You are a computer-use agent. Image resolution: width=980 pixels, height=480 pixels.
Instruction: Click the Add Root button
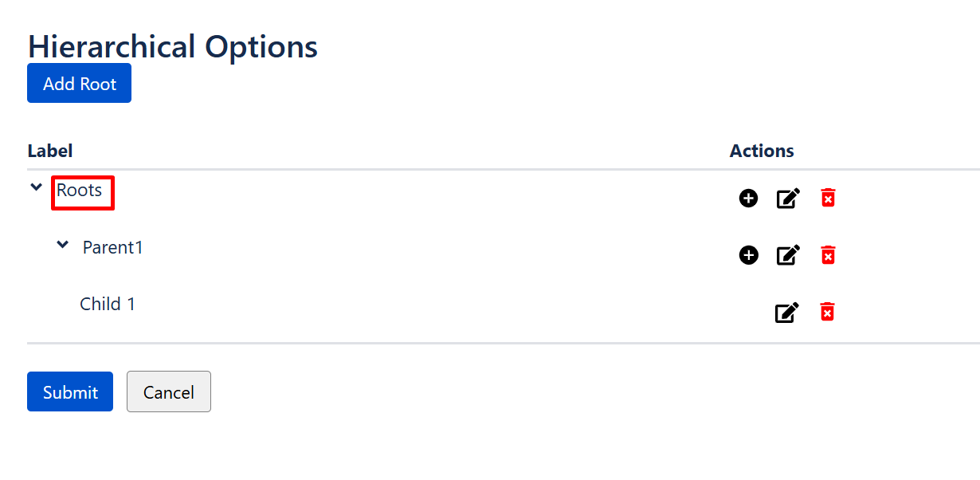tap(79, 83)
